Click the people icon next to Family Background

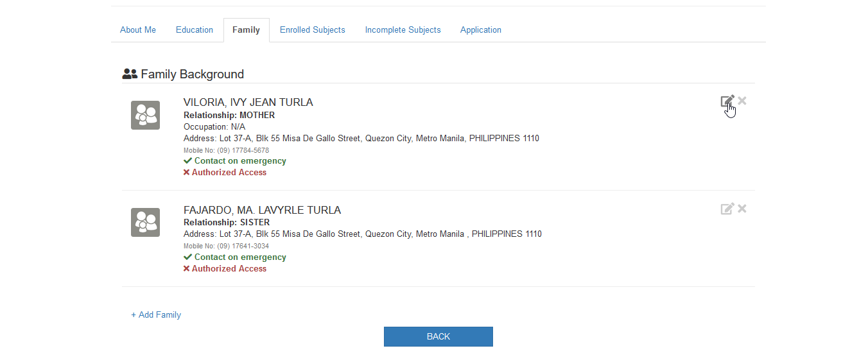point(130,74)
